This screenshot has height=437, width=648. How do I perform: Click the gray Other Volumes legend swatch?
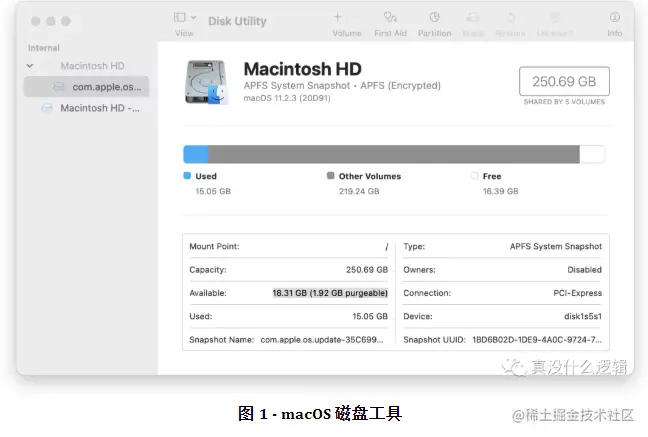(330, 176)
